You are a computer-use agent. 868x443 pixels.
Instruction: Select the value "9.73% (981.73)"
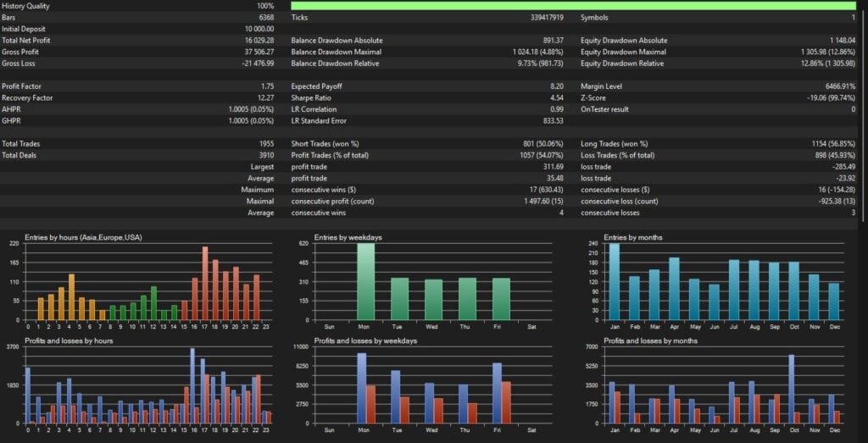pyautogui.click(x=541, y=64)
